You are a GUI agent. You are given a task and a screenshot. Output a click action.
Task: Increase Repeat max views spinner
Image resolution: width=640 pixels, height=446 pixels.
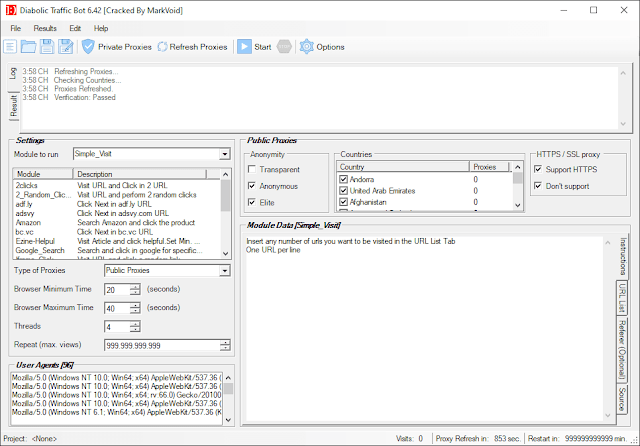225,342
